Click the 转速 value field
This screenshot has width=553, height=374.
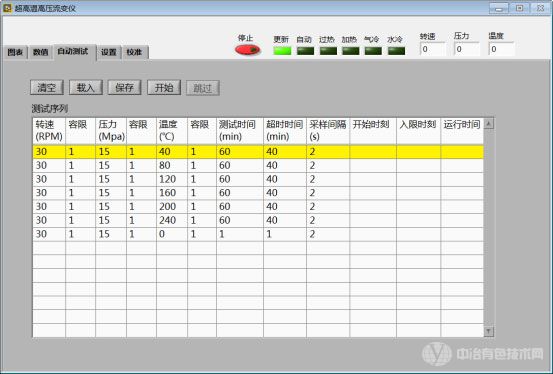(x=433, y=49)
